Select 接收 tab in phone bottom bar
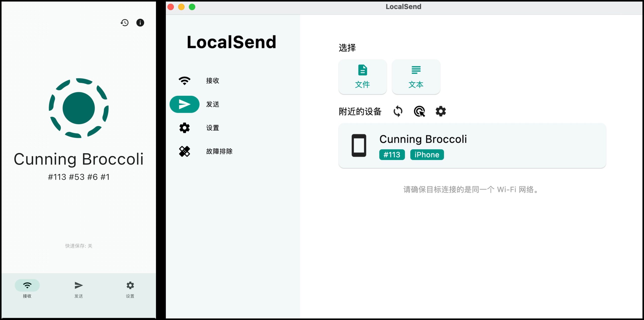Image resolution: width=644 pixels, height=320 pixels. 27,289
